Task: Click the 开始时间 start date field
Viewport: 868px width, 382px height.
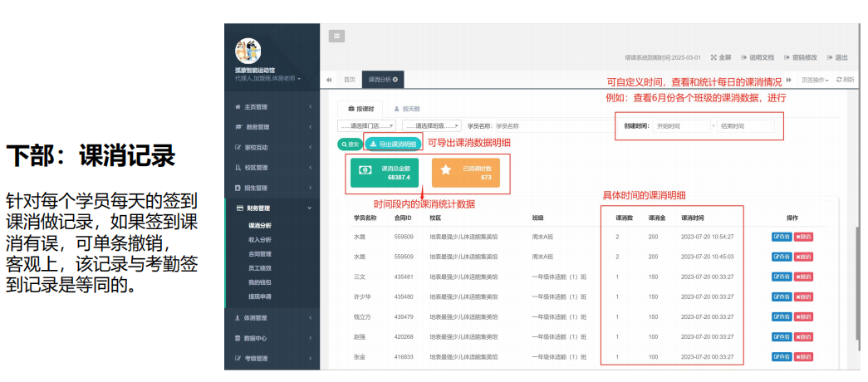Action: pyautogui.click(x=679, y=126)
